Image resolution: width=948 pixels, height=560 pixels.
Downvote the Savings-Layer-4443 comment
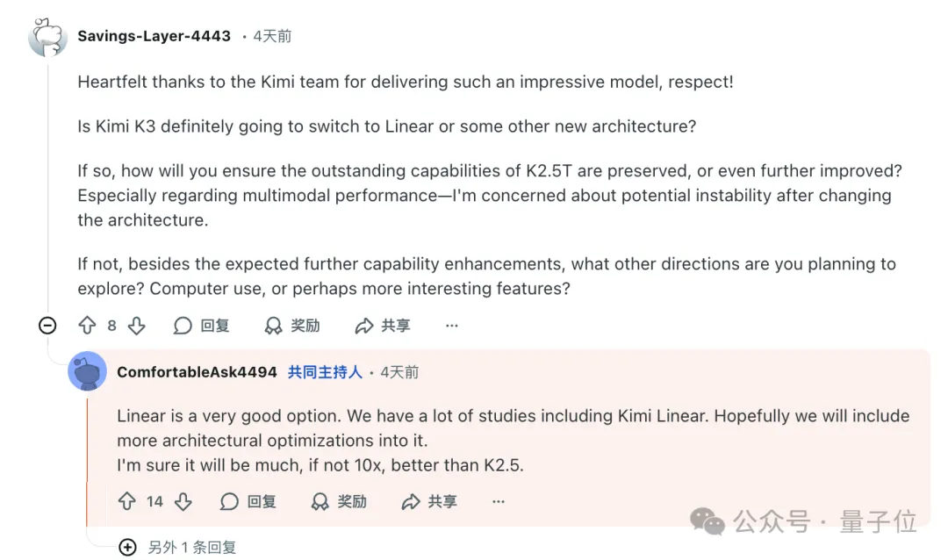tap(136, 326)
